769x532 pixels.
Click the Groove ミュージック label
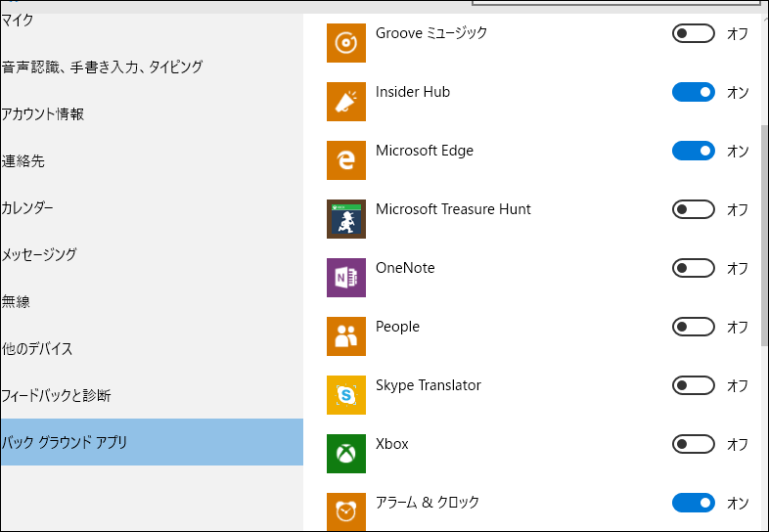[x=431, y=33]
